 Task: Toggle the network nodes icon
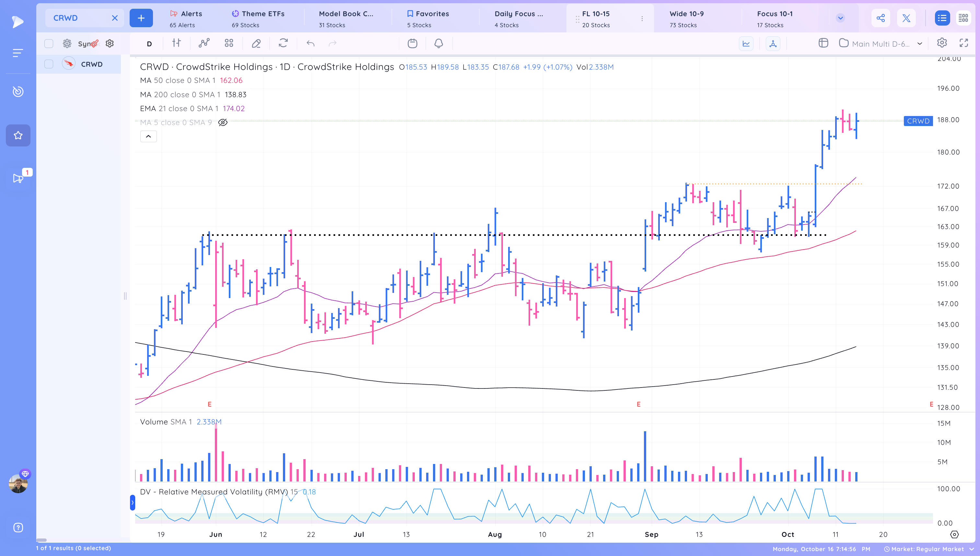(773, 43)
